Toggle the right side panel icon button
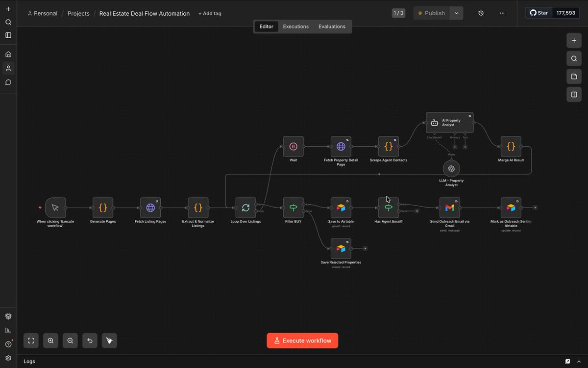Screen dimensions: 588x368 (574, 94)
